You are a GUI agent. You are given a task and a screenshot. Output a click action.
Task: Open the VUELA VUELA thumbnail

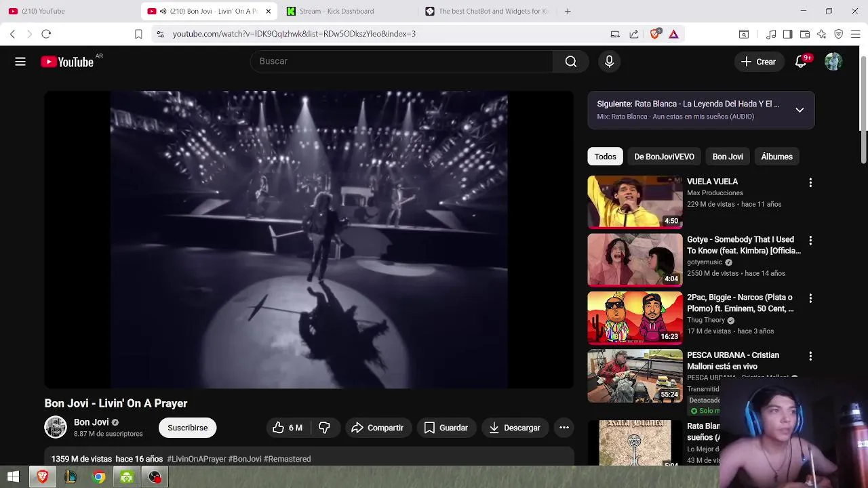tap(635, 202)
